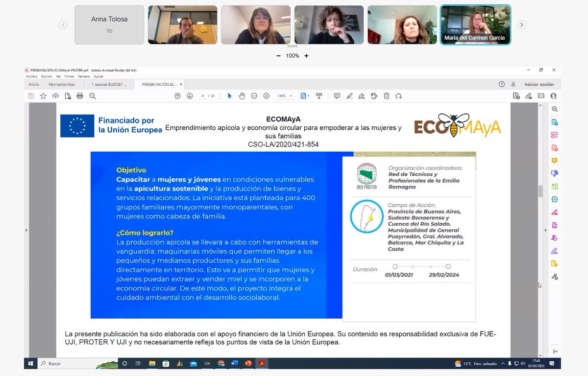Screen dimensions: 588x376
Task: Print the document using printer icon
Action: point(80,96)
